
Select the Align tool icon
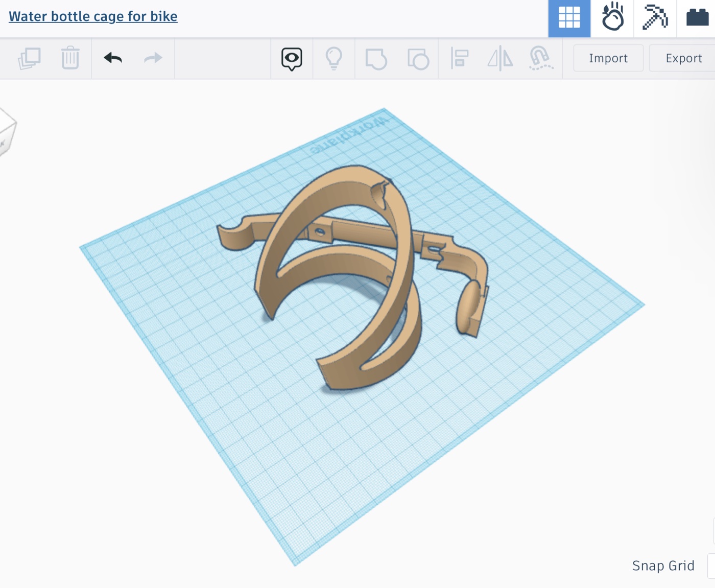pyautogui.click(x=460, y=58)
